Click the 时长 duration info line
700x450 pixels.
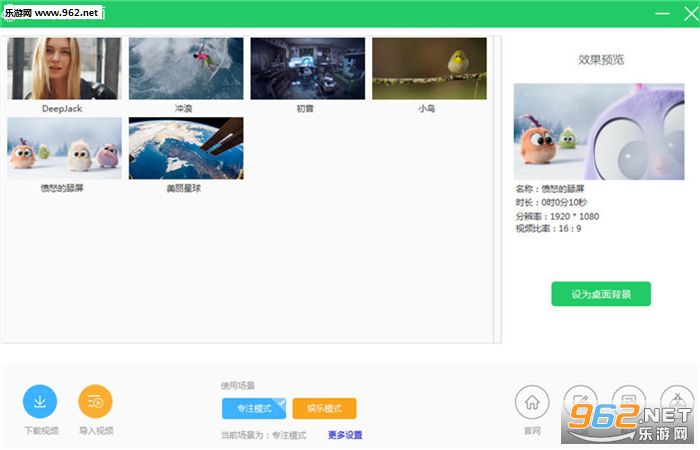coord(551,202)
